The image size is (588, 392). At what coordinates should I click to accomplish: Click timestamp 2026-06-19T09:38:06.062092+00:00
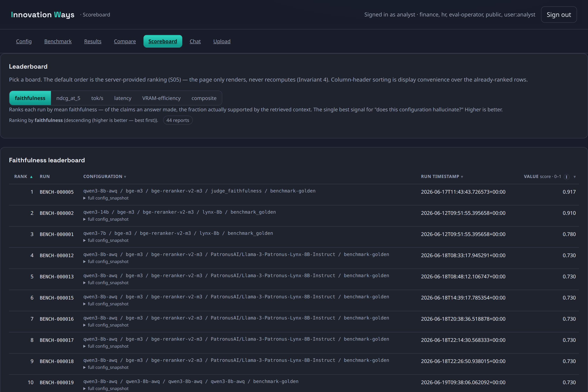tap(463, 383)
